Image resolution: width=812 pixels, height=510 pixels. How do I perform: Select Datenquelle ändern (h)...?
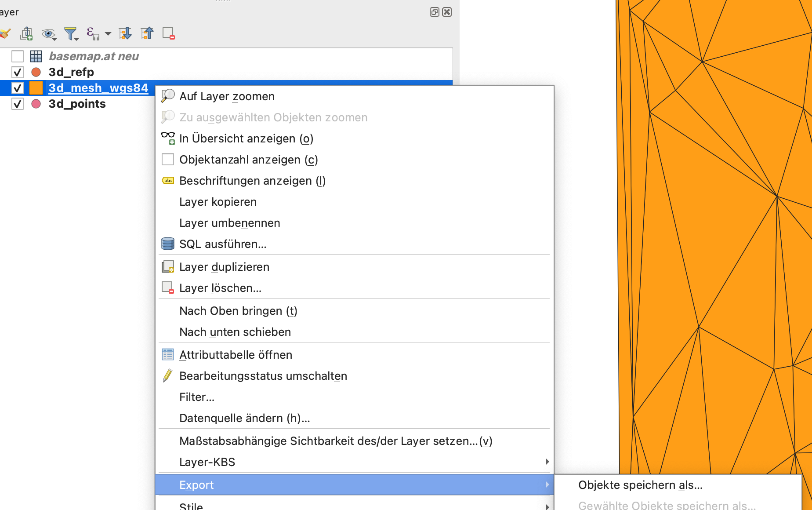click(x=355, y=418)
